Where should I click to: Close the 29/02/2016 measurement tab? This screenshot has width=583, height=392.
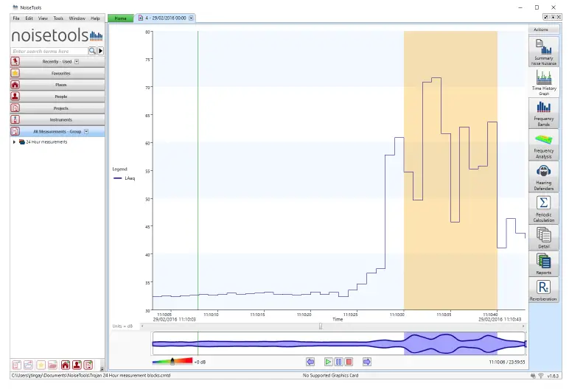pyautogui.click(x=191, y=18)
